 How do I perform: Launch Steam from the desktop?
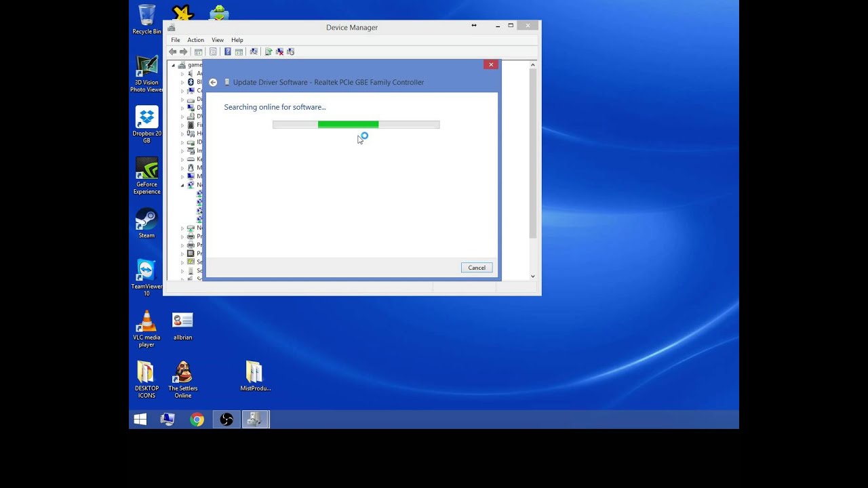(x=146, y=224)
